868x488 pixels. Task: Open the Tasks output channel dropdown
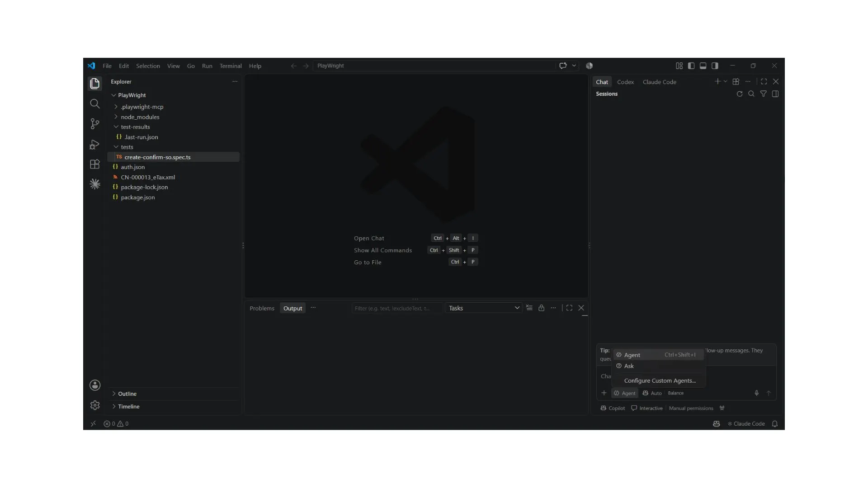click(484, 308)
